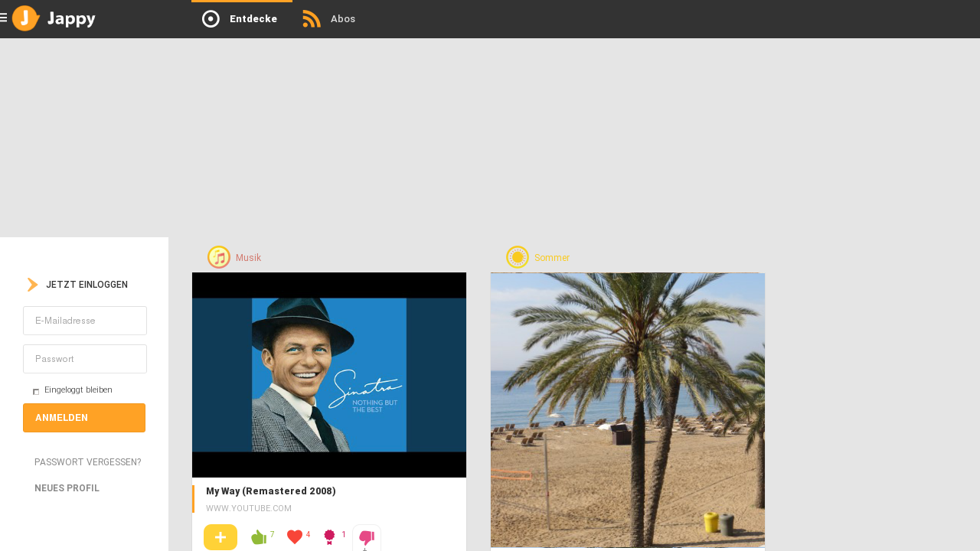
Task: Enable the Eingeloggt bleiben checkbox
Action: point(36,391)
